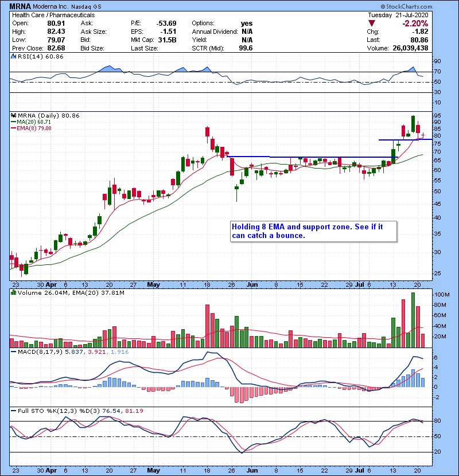
Task: Click the blue support line near 78
Action: (405, 139)
